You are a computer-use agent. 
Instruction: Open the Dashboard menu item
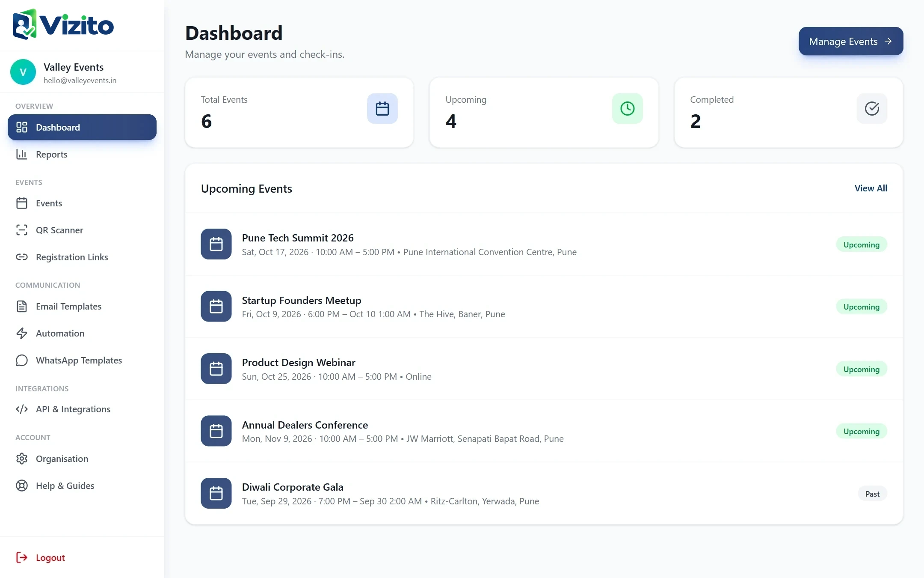tap(82, 127)
